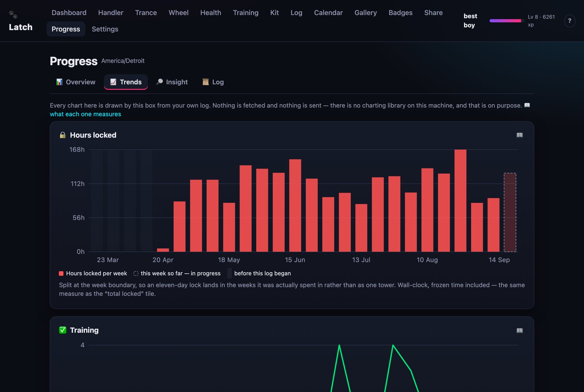Click the red 'Hours locked per week' legend swatch
Screen dimensions: 584x392
[x=61, y=273]
